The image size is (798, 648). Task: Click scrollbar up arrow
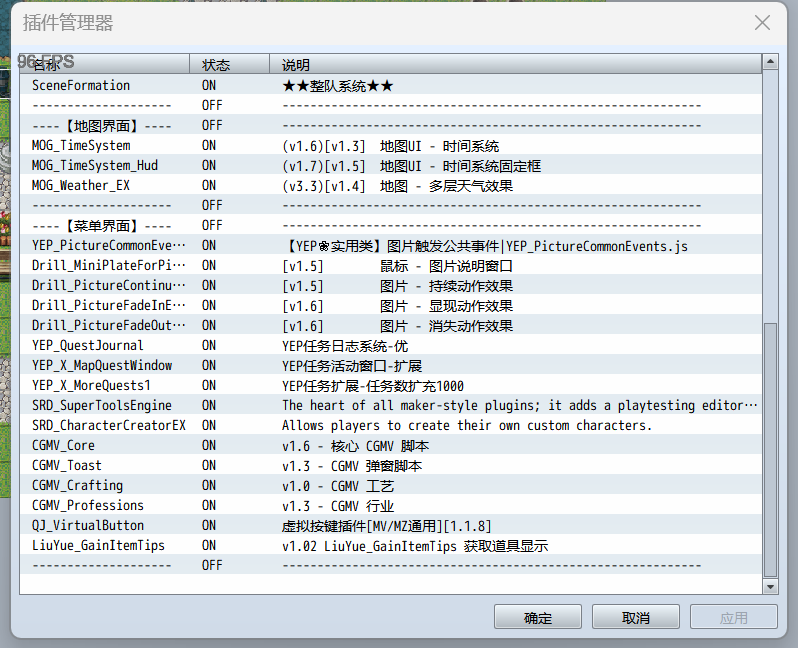[x=770, y=62]
